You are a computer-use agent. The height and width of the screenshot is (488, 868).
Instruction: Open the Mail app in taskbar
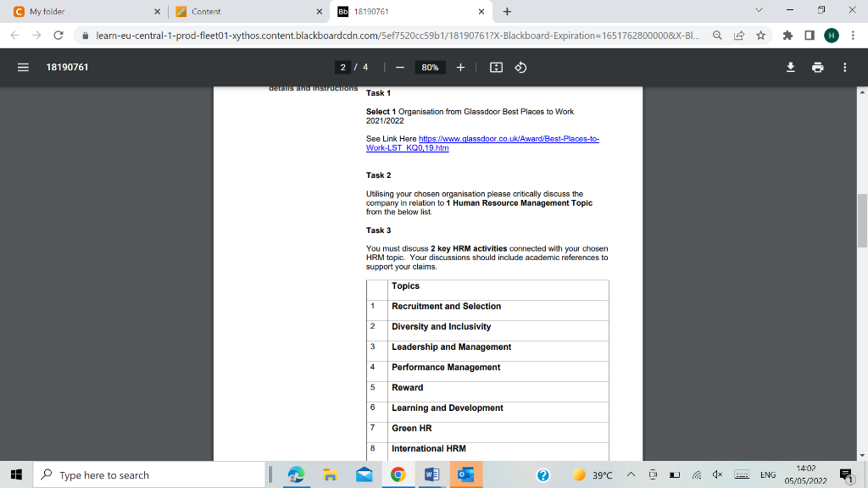(364, 474)
